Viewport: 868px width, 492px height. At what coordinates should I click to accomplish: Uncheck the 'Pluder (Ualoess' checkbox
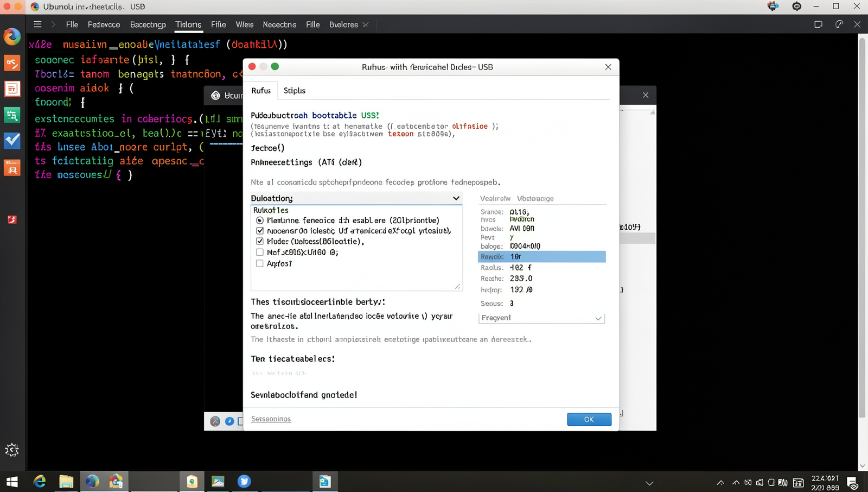coord(260,241)
